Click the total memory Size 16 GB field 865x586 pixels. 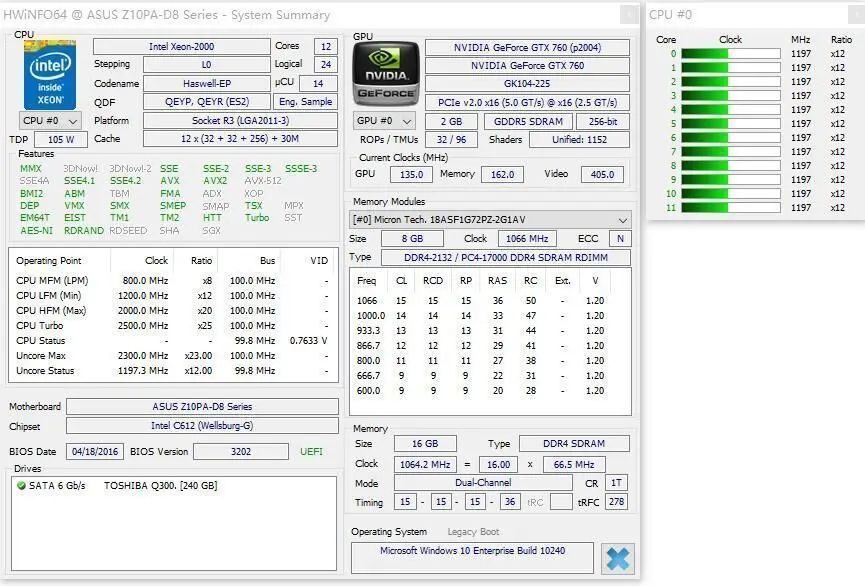pyautogui.click(x=425, y=444)
